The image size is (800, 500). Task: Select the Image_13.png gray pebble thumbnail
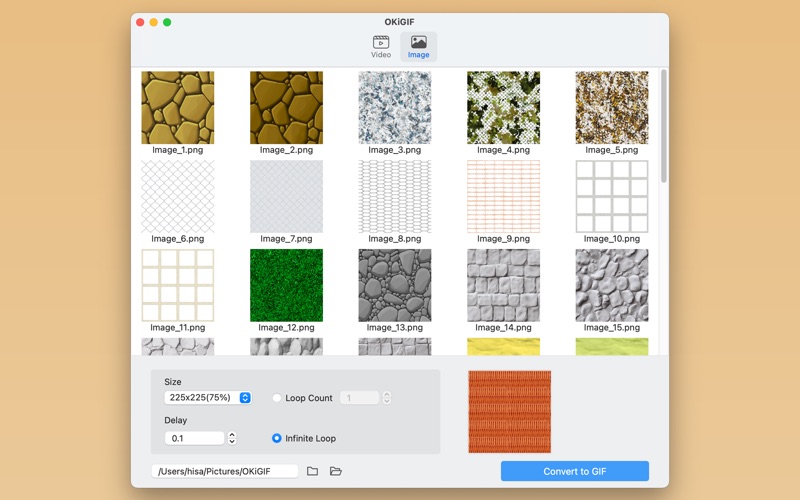click(x=394, y=285)
